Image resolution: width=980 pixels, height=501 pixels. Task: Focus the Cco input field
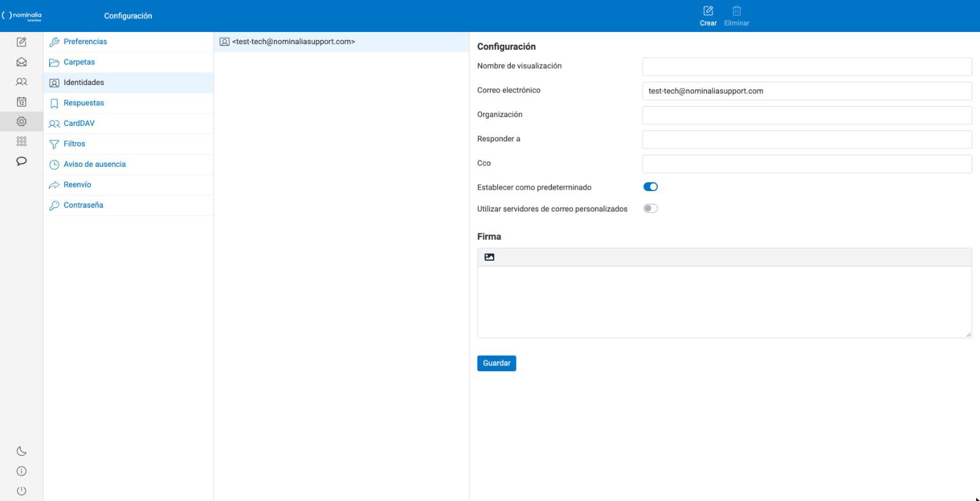click(807, 164)
